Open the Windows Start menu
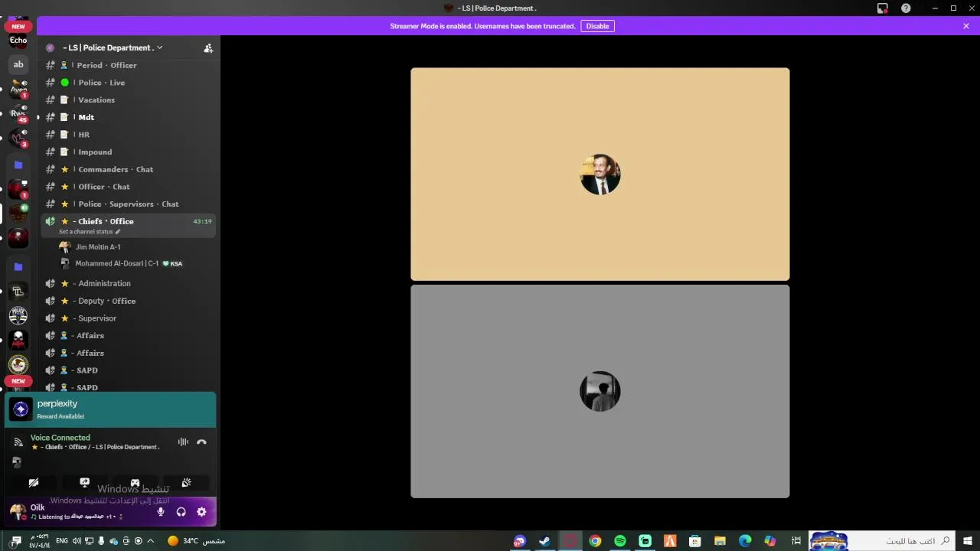980x551 pixels. click(968, 541)
